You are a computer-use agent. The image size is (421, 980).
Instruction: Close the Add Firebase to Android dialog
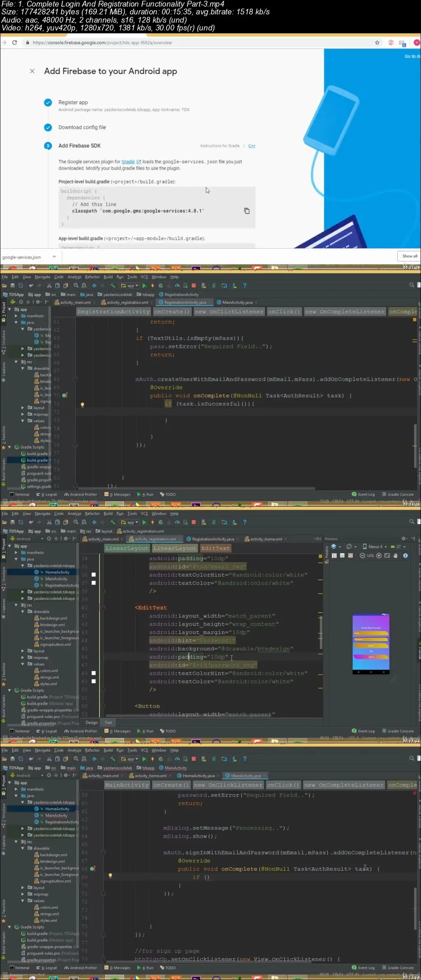tap(32, 71)
